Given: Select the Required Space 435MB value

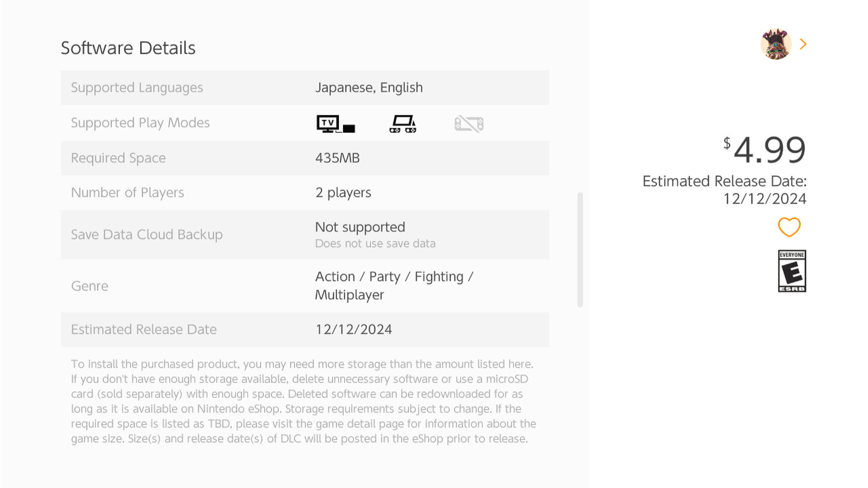Looking at the screenshot, I should pos(337,158).
